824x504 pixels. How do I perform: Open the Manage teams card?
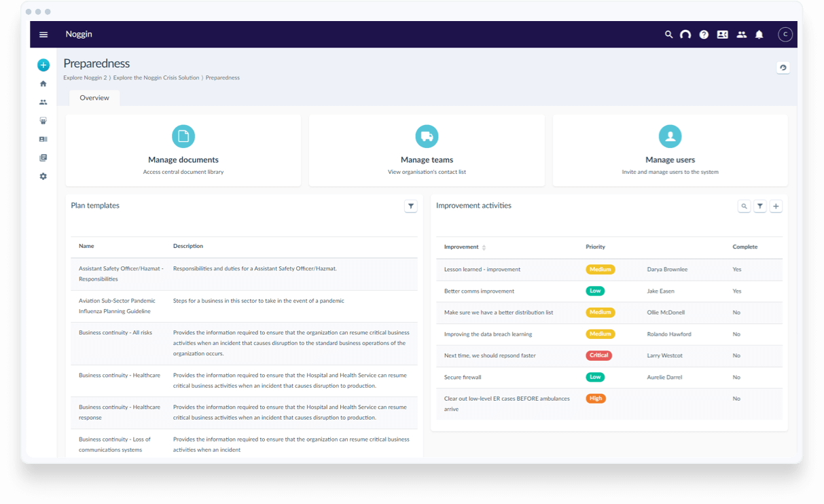point(427,150)
